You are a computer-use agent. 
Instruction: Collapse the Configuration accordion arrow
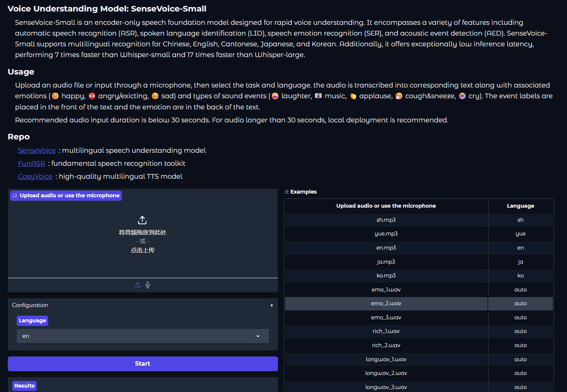coord(272,306)
